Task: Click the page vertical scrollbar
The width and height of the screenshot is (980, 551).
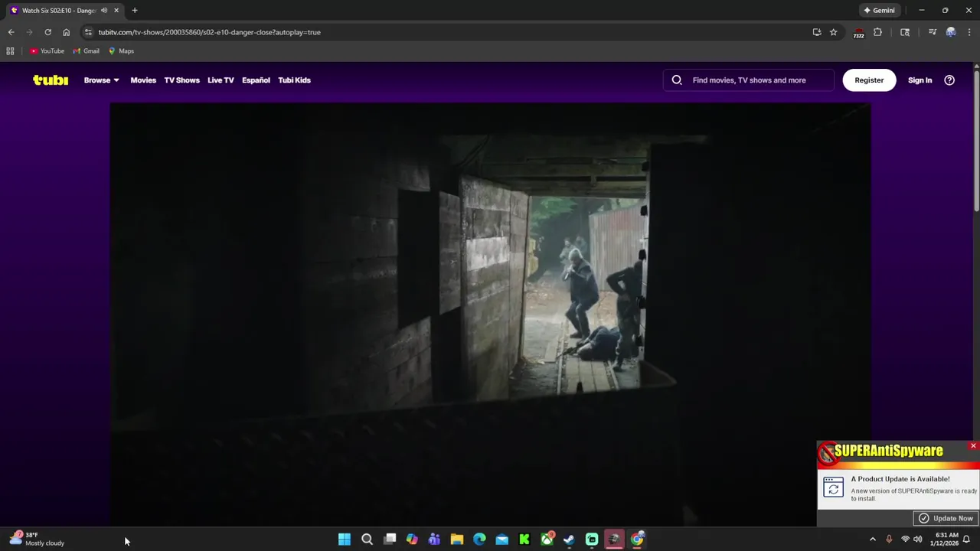Action: tap(976, 142)
